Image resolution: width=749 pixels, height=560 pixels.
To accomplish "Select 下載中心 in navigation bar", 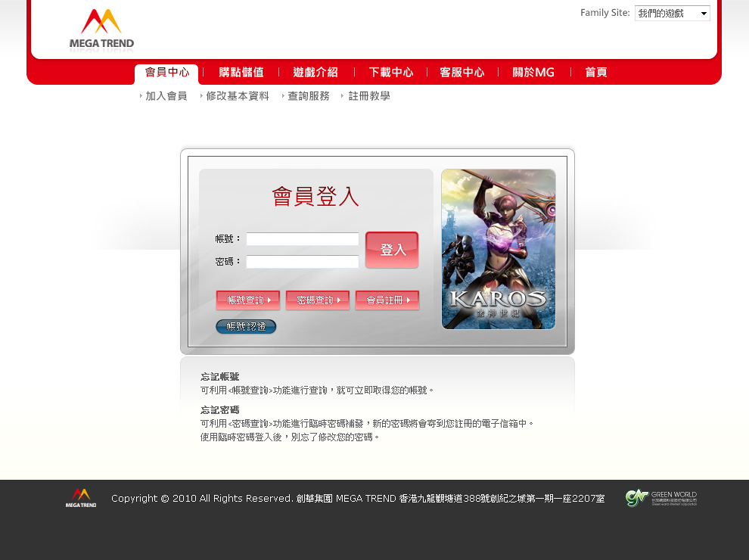I will tap(390, 72).
